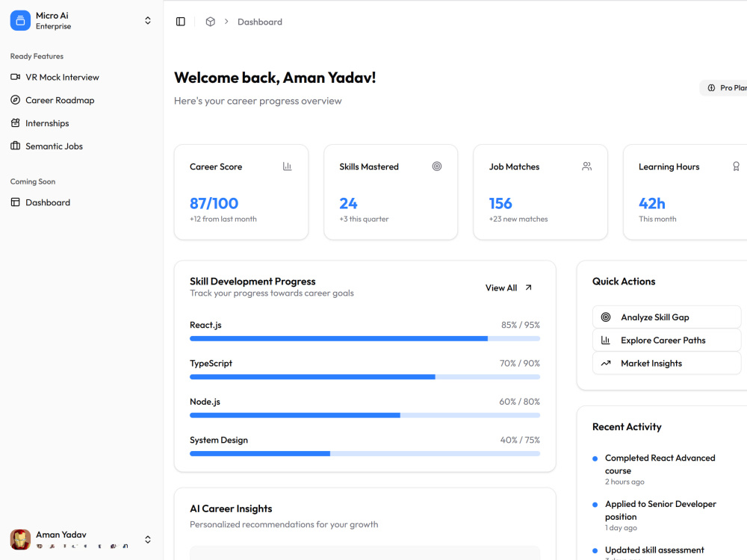The height and width of the screenshot is (560, 747).
Task: Click the 24 skills mastered value
Action: click(x=348, y=203)
